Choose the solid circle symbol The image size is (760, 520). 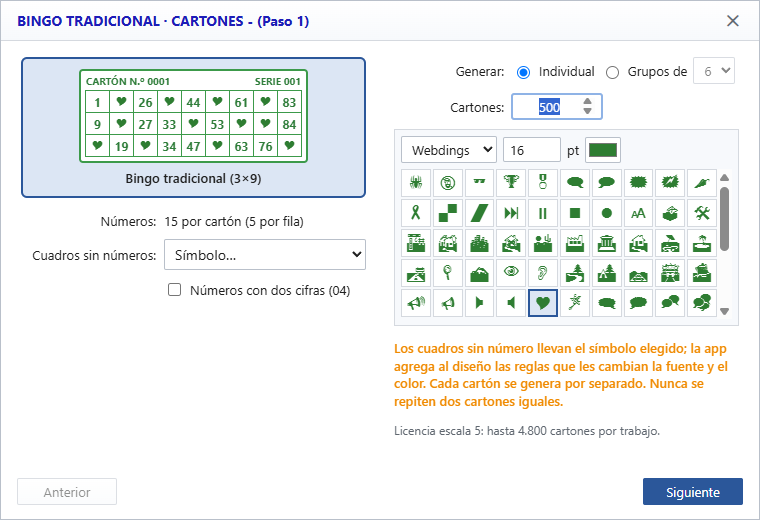(x=606, y=213)
